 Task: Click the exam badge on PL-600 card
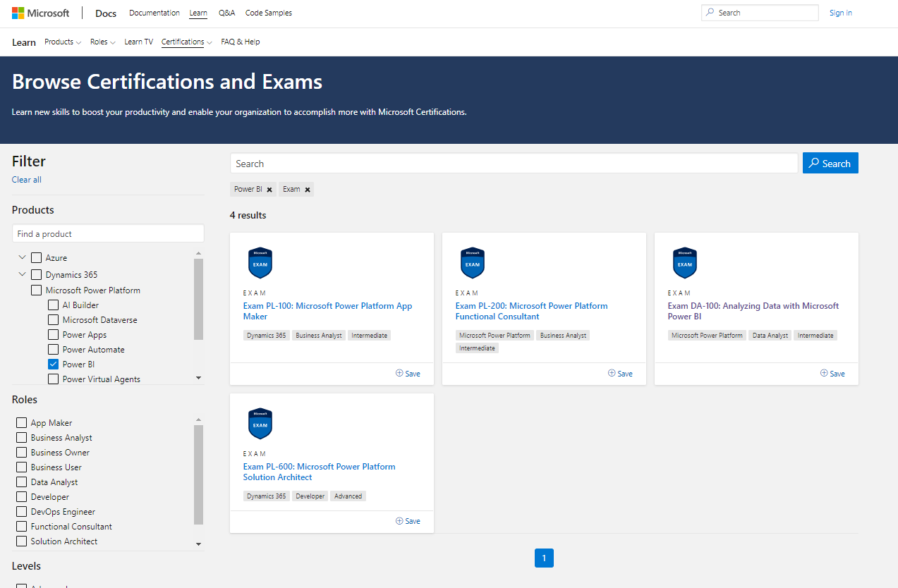[260, 424]
